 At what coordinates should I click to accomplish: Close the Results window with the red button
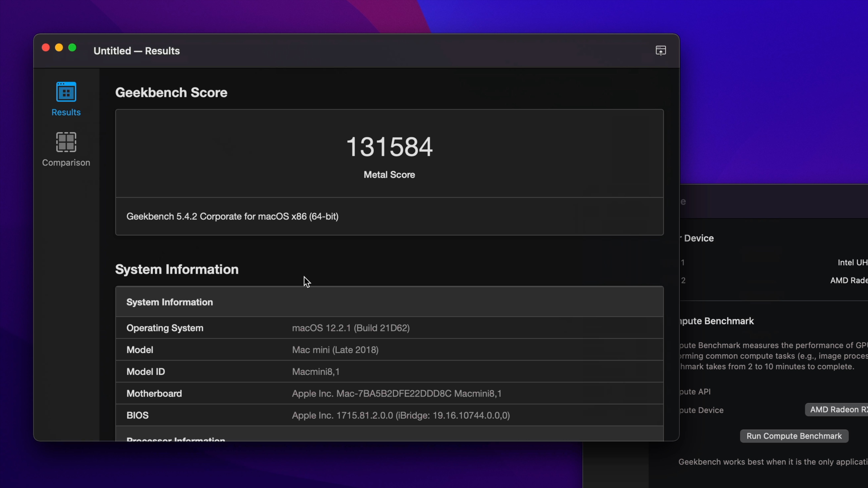pyautogui.click(x=46, y=48)
